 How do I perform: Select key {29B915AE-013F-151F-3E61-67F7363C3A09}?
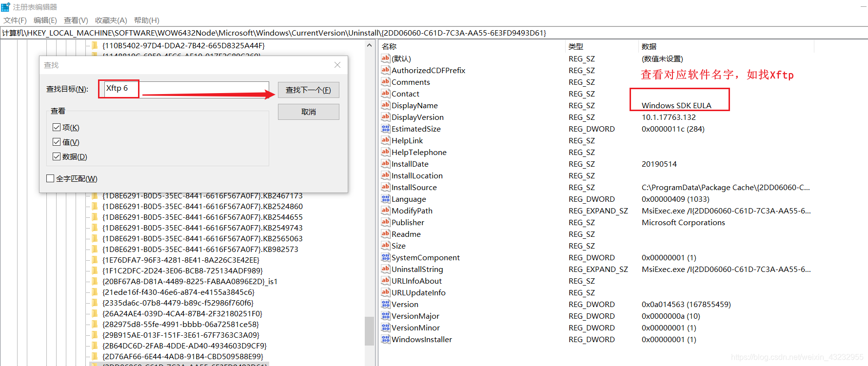[x=181, y=335]
